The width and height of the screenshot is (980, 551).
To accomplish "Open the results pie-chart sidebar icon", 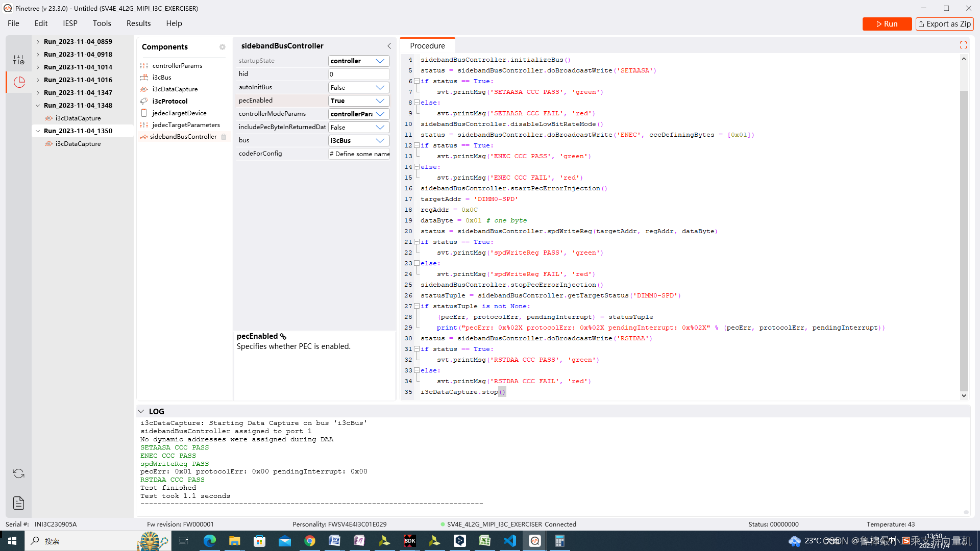I will [x=19, y=82].
